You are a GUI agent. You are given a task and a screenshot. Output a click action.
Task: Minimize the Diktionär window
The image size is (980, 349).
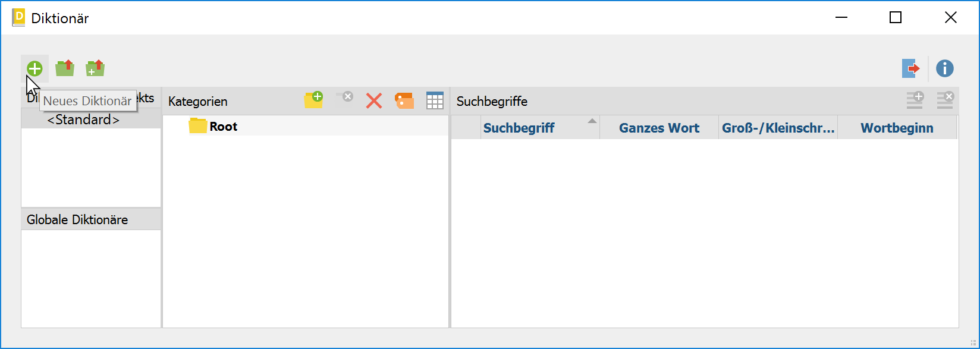pos(841,18)
